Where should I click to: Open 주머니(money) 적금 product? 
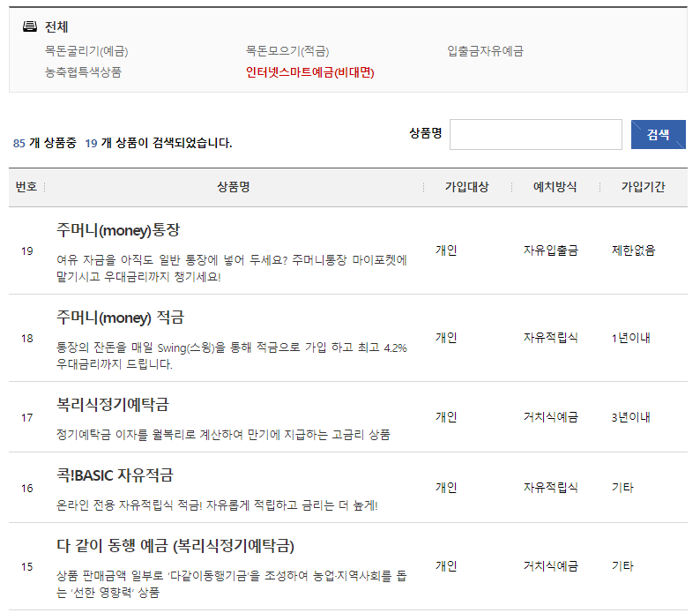tap(121, 318)
